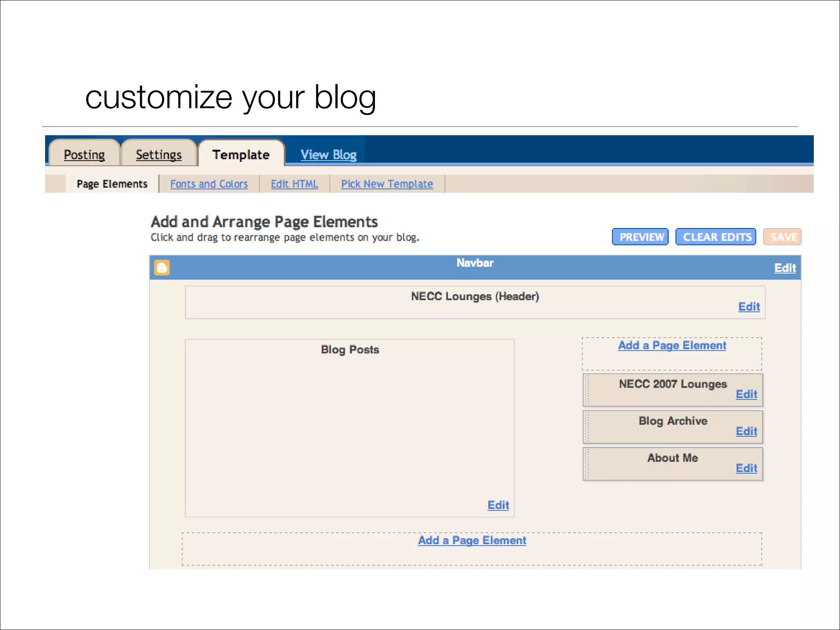Click the orange Blogger logo icon in Navbar
Image resolution: width=840 pixels, height=630 pixels.
(x=162, y=267)
